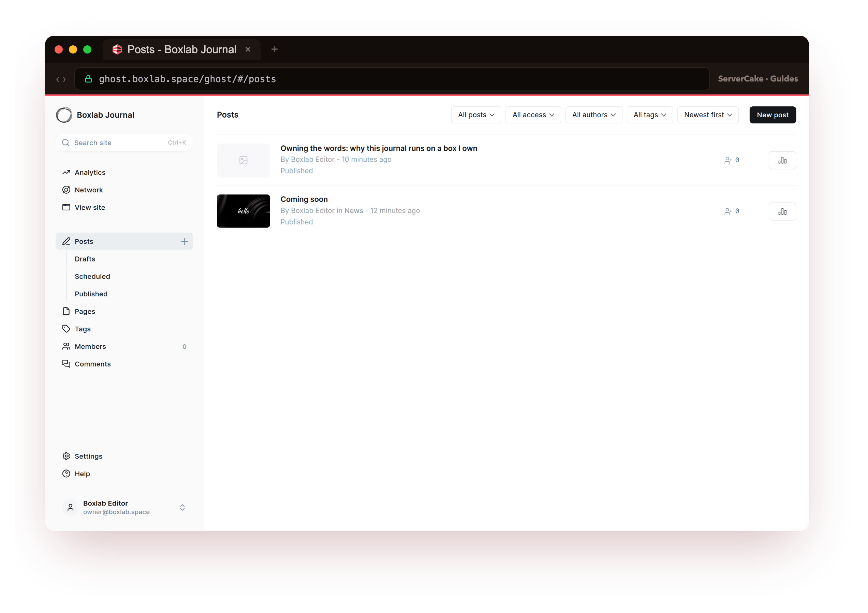Screen dimensions: 868x613
Task: Go forward with browser forward arrow
Action: [x=64, y=79]
